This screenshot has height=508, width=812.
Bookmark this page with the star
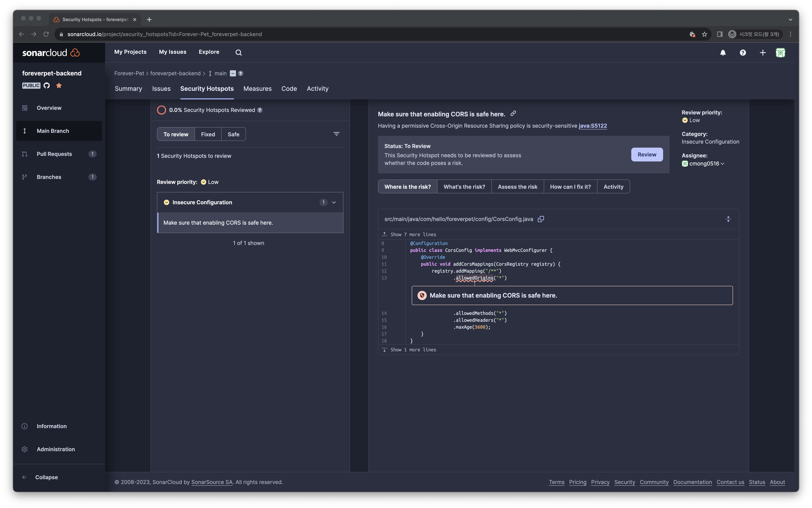point(704,34)
